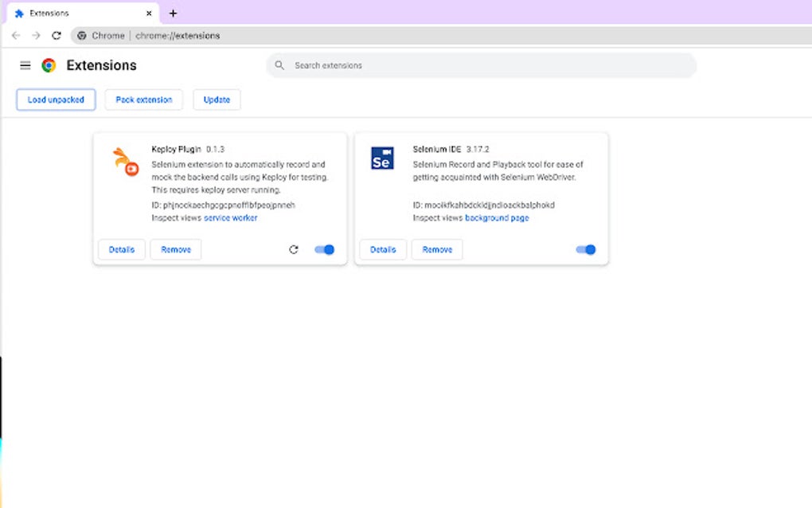Toggle the Extensions browser tab pin icon
The image size is (812, 508).
18,13
